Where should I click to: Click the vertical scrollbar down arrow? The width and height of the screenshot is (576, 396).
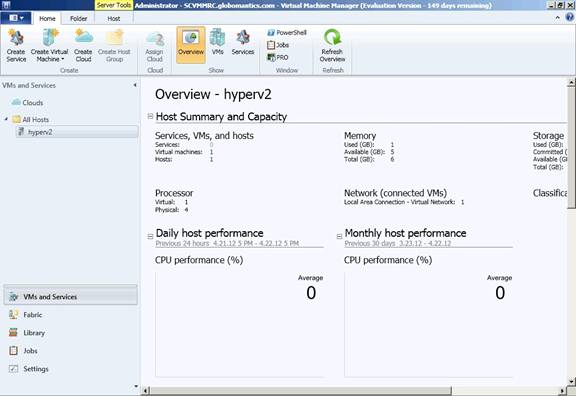(x=571, y=381)
